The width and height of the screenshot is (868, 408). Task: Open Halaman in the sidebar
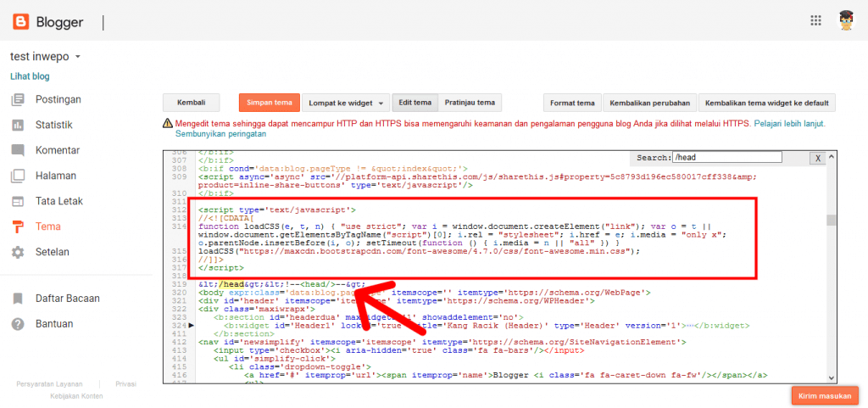point(56,176)
